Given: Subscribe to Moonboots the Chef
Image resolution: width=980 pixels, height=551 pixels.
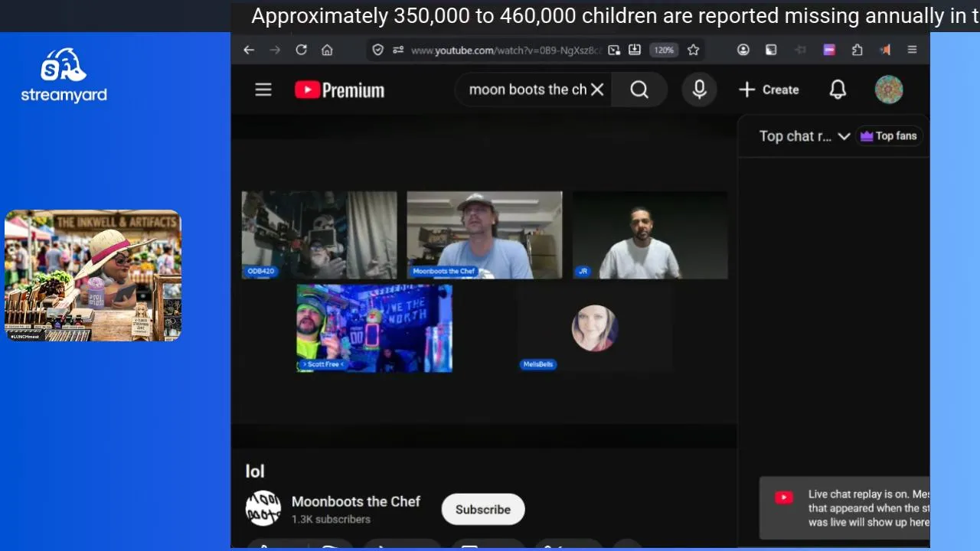Looking at the screenshot, I should pos(483,510).
